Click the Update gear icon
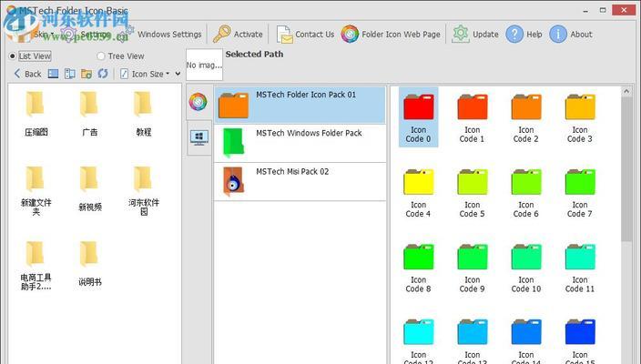The height and width of the screenshot is (364, 641). click(461, 34)
